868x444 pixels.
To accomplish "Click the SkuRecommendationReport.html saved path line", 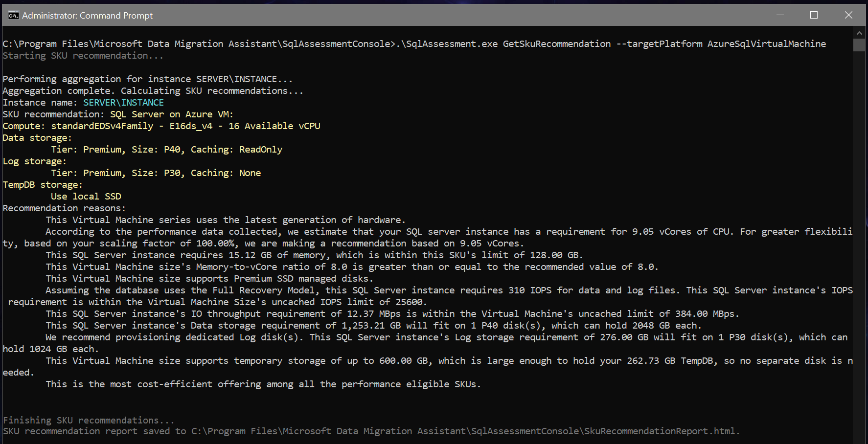I will click(x=371, y=431).
